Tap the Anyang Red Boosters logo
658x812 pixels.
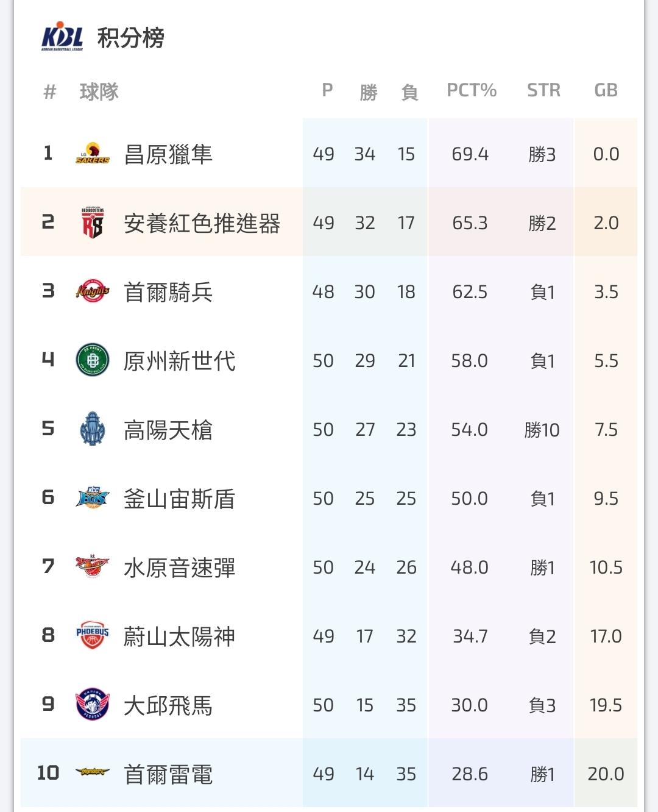(x=93, y=223)
